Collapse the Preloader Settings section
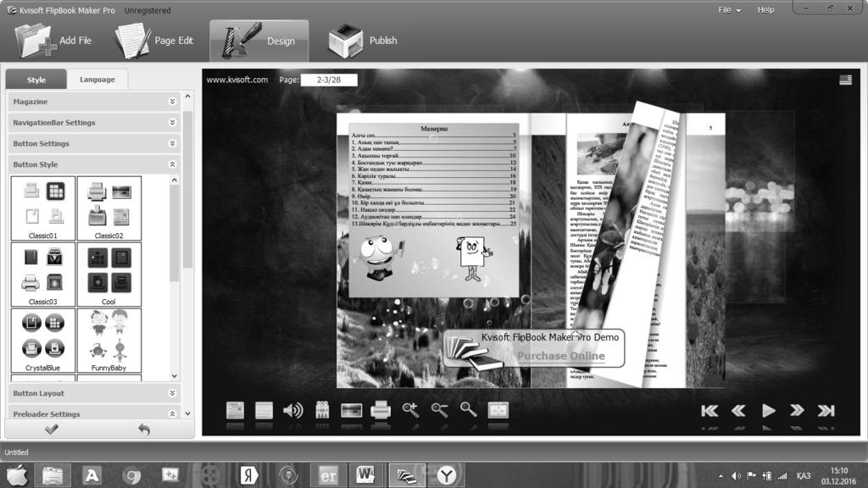868x488 pixels. click(x=94, y=413)
